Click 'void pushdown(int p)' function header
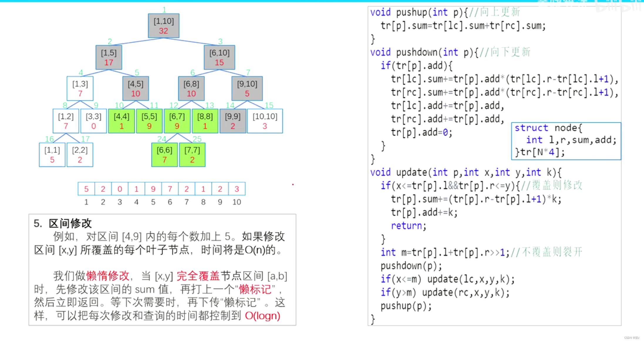 (x=424, y=52)
